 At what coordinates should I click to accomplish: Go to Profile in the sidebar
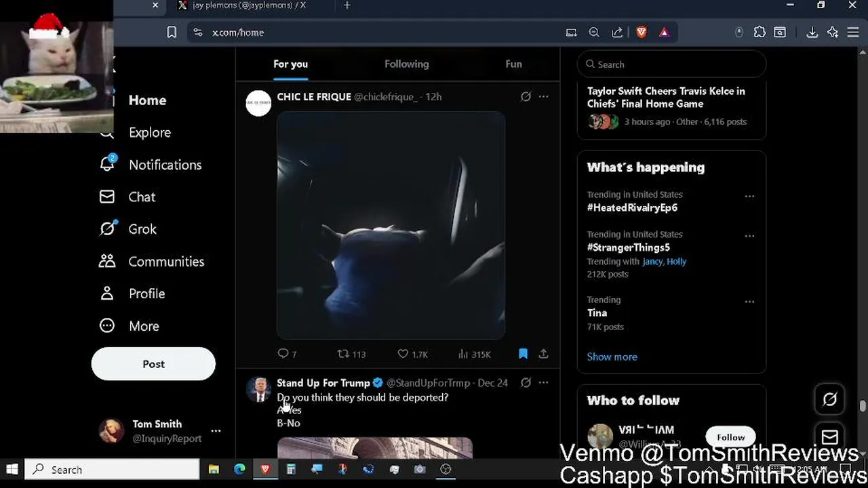146,293
